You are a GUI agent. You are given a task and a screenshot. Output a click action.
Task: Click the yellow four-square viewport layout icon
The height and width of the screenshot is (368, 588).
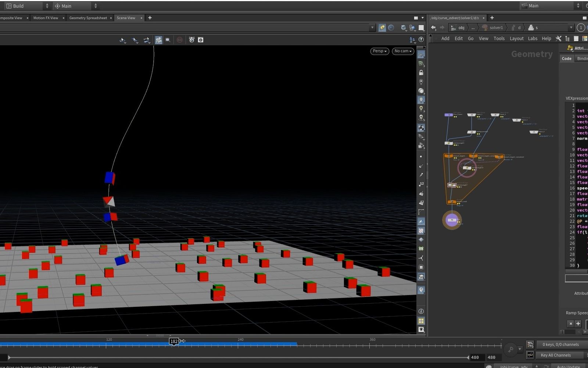(x=421, y=321)
